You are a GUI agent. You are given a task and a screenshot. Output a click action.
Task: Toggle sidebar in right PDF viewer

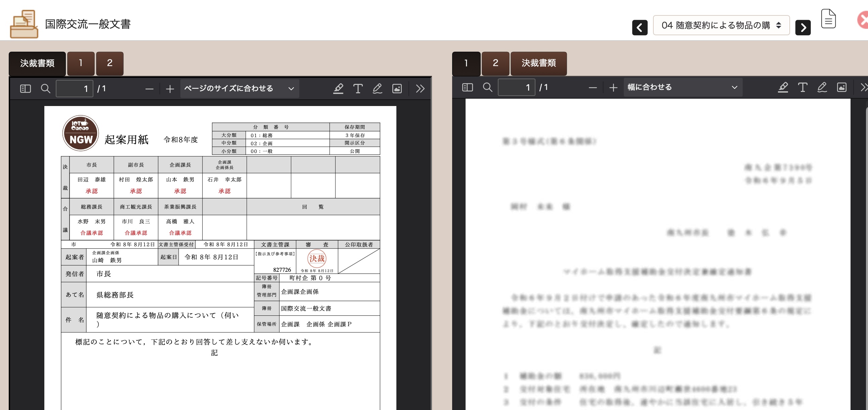pos(467,87)
